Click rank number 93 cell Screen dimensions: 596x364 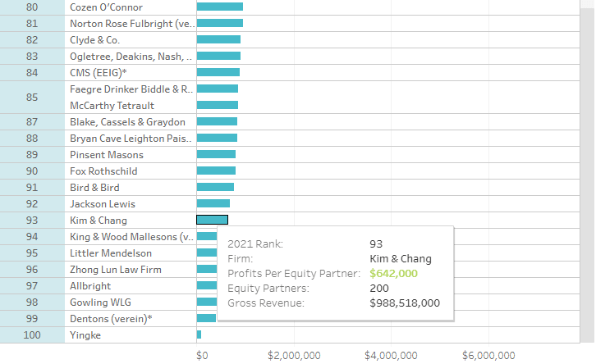tap(32, 221)
